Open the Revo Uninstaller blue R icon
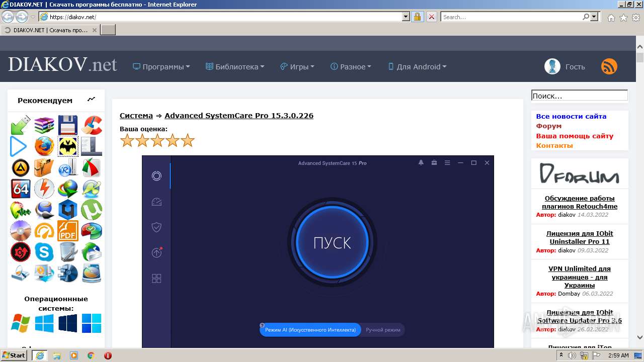The width and height of the screenshot is (644, 362). point(68,168)
